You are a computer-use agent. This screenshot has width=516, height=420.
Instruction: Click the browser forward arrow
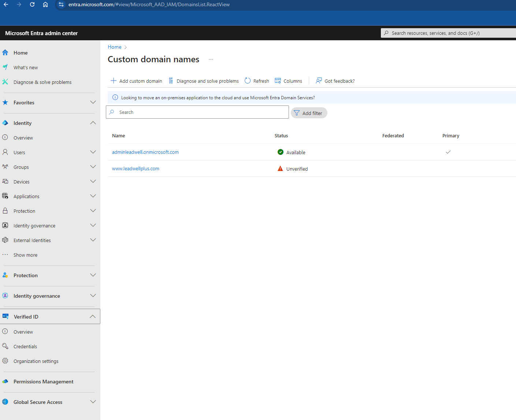pos(19,4)
